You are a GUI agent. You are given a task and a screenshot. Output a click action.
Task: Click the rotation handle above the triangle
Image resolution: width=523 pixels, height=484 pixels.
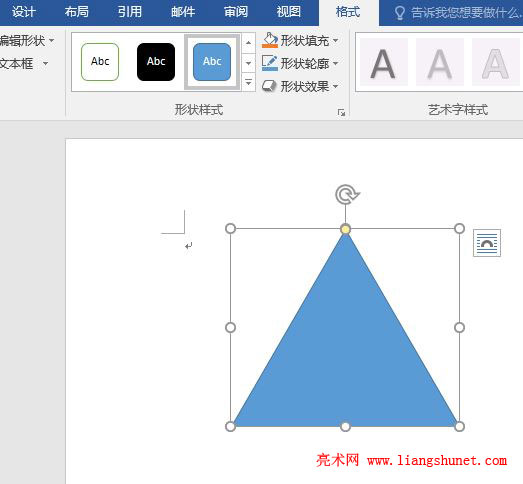(347, 194)
